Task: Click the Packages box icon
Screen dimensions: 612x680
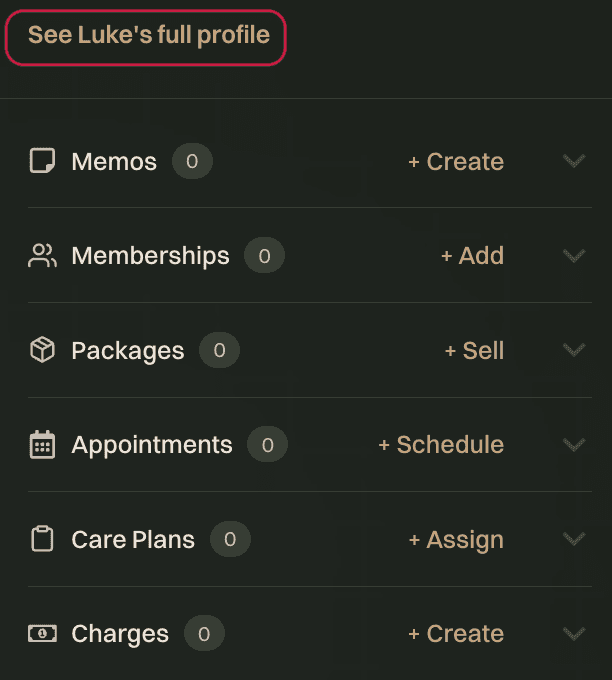Action: pos(42,350)
